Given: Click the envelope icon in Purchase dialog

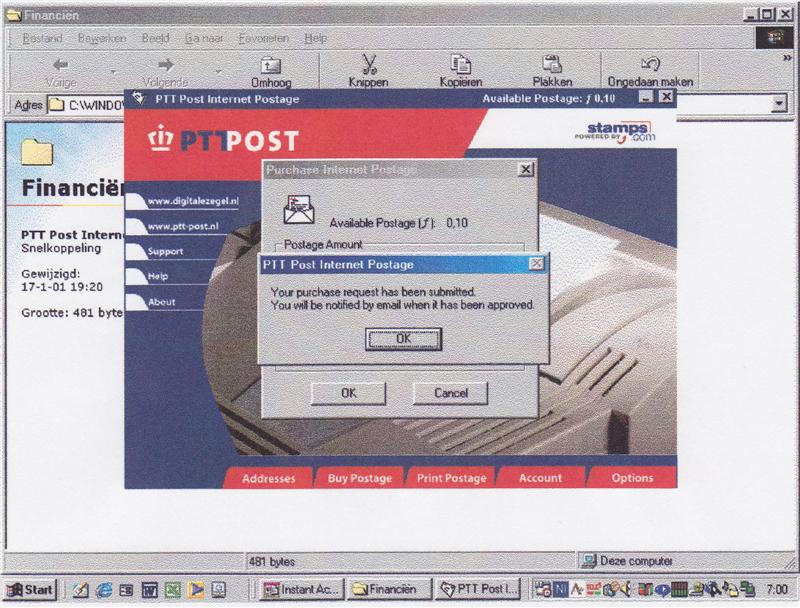Looking at the screenshot, I should coord(299,210).
